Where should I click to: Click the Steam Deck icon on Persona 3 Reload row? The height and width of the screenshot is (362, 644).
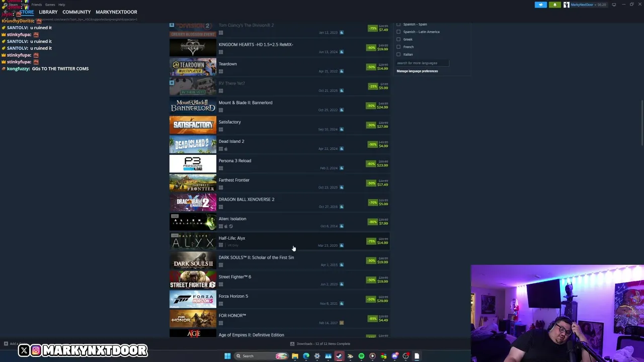point(342,168)
